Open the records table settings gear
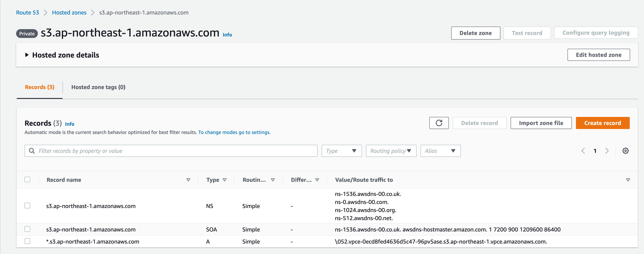This screenshot has width=644, height=254. (625, 151)
